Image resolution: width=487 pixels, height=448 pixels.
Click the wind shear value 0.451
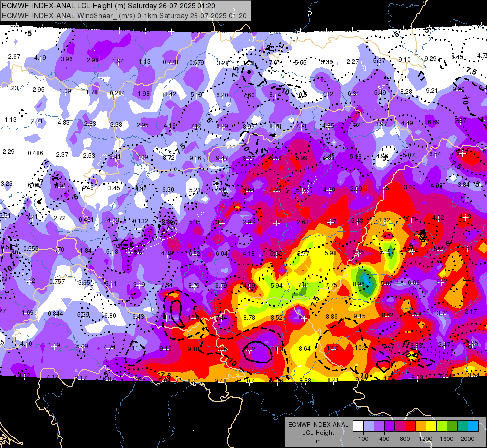(x=86, y=219)
